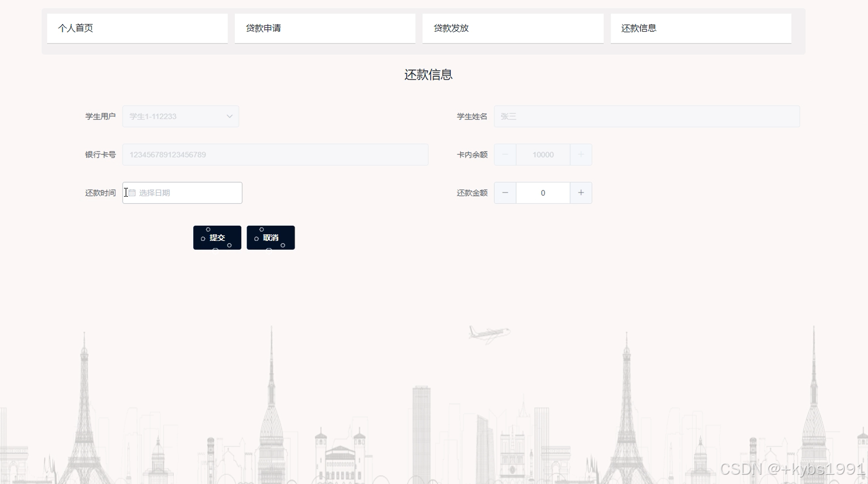
Task: Click the 银行卡号 input field
Action: pos(276,155)
